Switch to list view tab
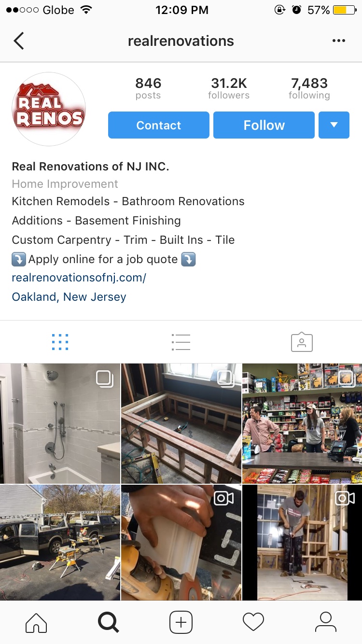This screenshot has width=362, height=644. [x=181, y=342]
